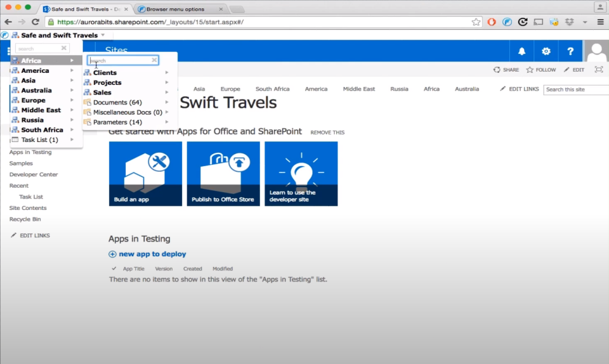Click the new app to deploy link
The height and width of the screenshot is (364, 609).
coord(152,254)
